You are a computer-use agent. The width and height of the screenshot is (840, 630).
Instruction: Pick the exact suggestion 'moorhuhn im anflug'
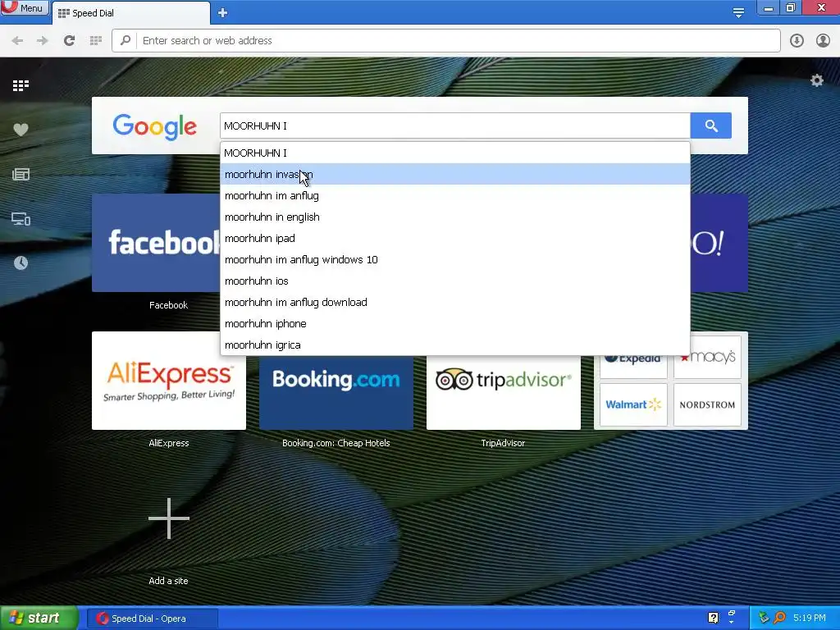pos(454,195)
